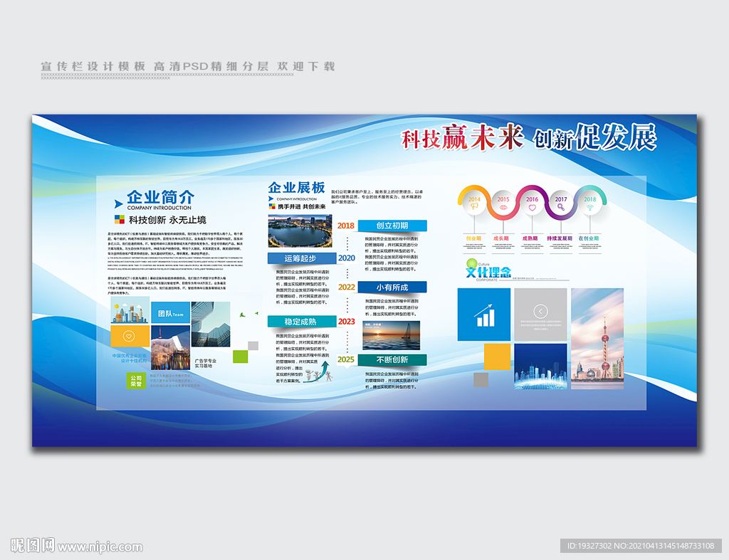Image resolution: width=729 pixels, height=560 pixels.
Task: Click the 创立初期 banner
Action: (x=392, y=226)
